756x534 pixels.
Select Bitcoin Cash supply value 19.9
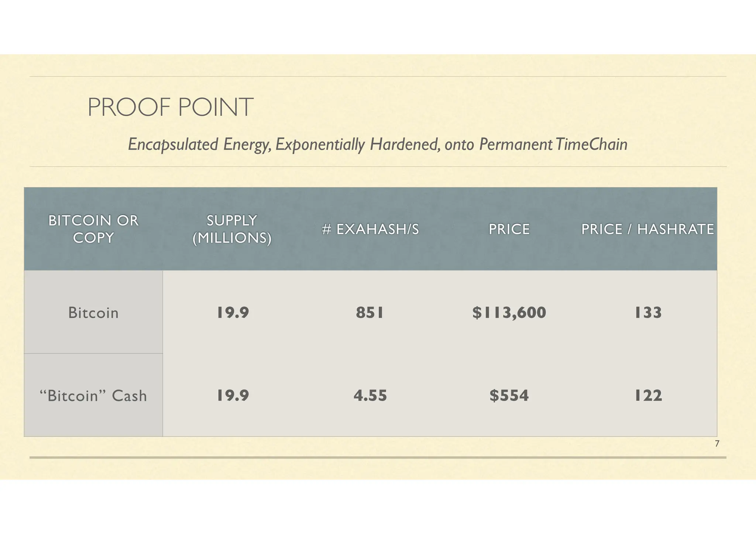[x=232, y=396]
